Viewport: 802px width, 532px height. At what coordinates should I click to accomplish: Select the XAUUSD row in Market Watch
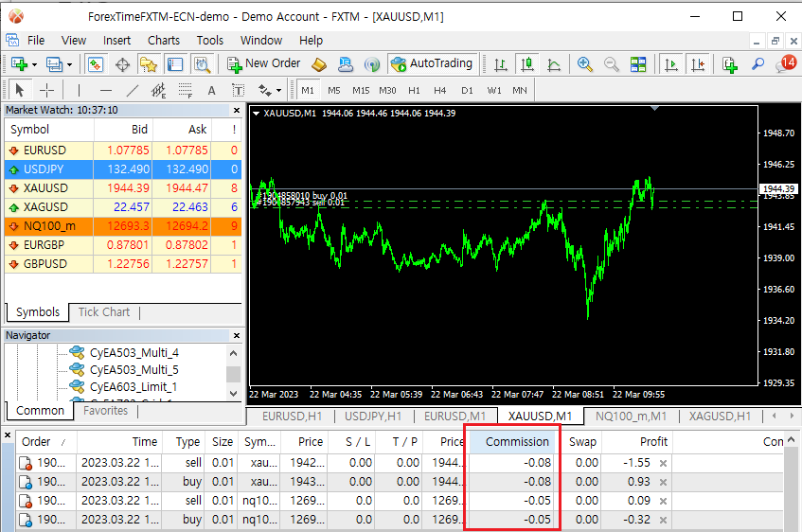[123, 188]
